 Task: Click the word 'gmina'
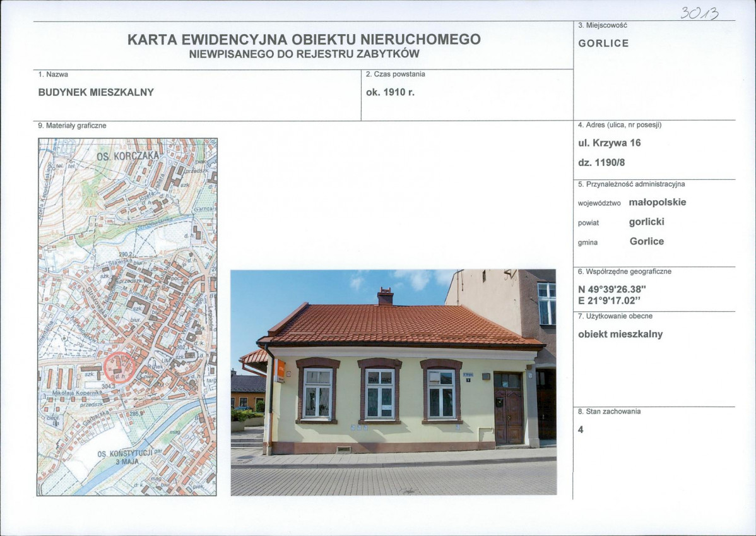click(588, 242)
